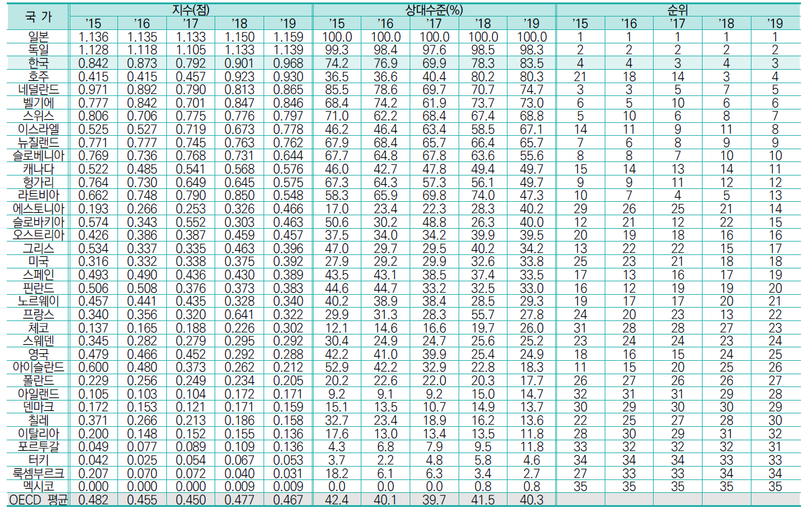Click OECD 평균 index value 0.482
Screen dimensions: 812x510
click(94, 500)
